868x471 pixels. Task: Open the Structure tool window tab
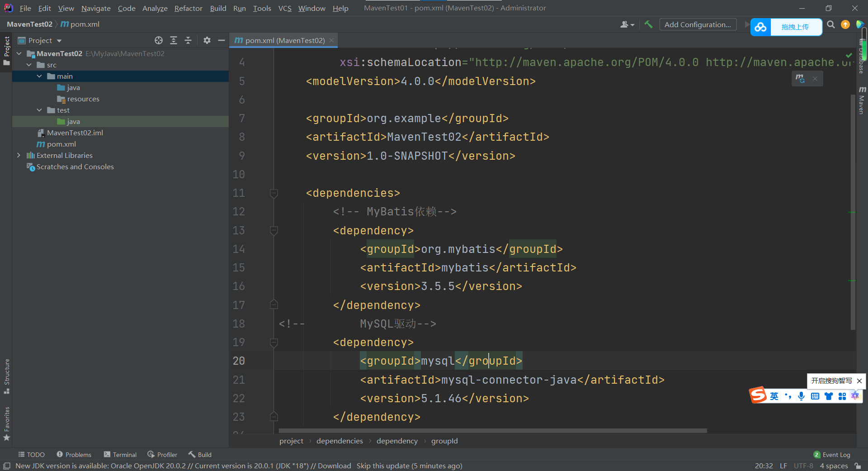[x=6, y=376]
